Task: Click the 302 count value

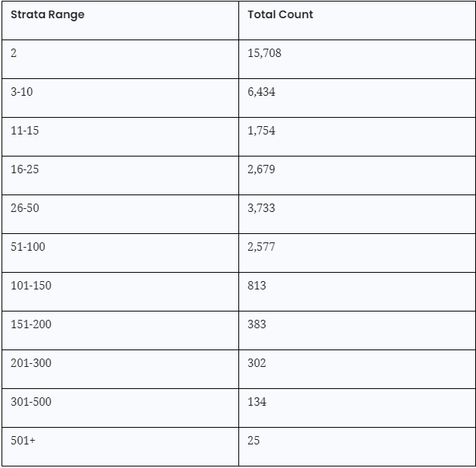Action: tap(257, 363)
